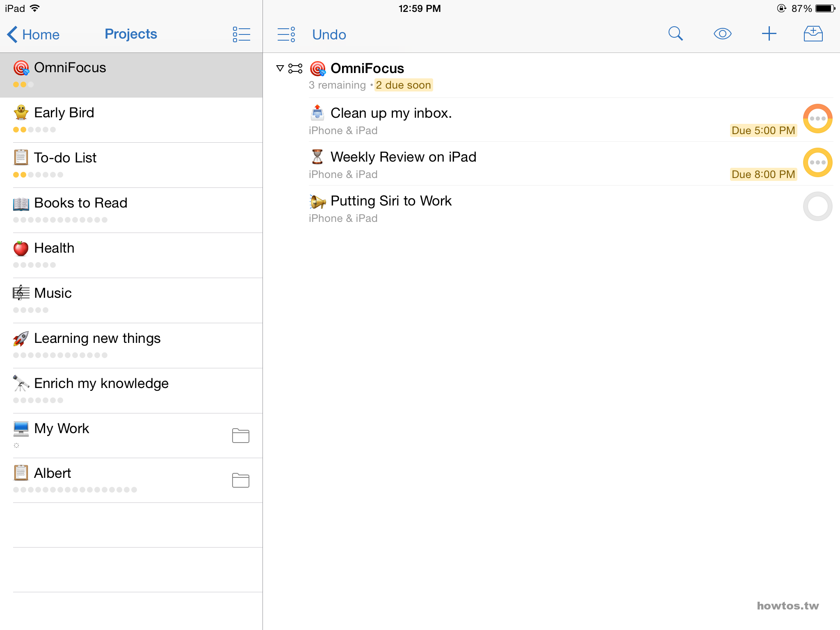Screen dimensions: 840x630
Task: Click the 'Due 8:00 PM' label
Action: [x=763, y=174]
